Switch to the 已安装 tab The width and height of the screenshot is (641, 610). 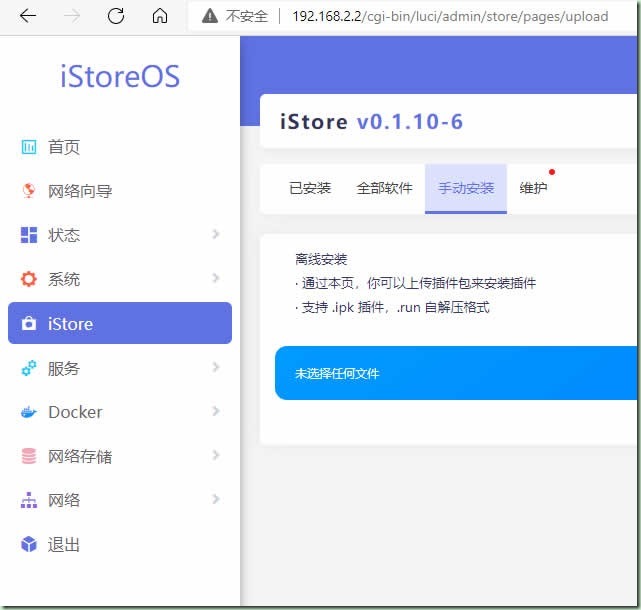click(x=310, y=188)
